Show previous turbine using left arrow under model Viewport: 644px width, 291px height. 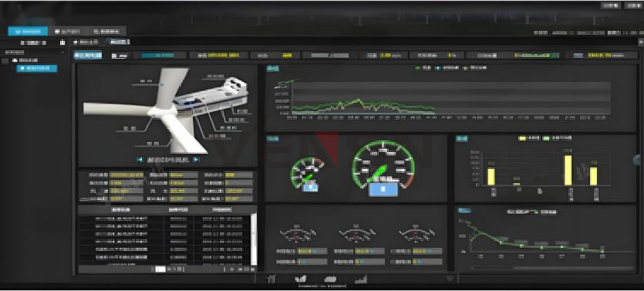(x=140, y=160)
